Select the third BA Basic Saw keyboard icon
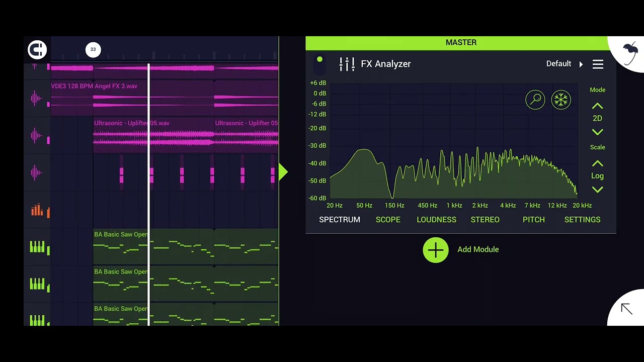 coord(37,320)
